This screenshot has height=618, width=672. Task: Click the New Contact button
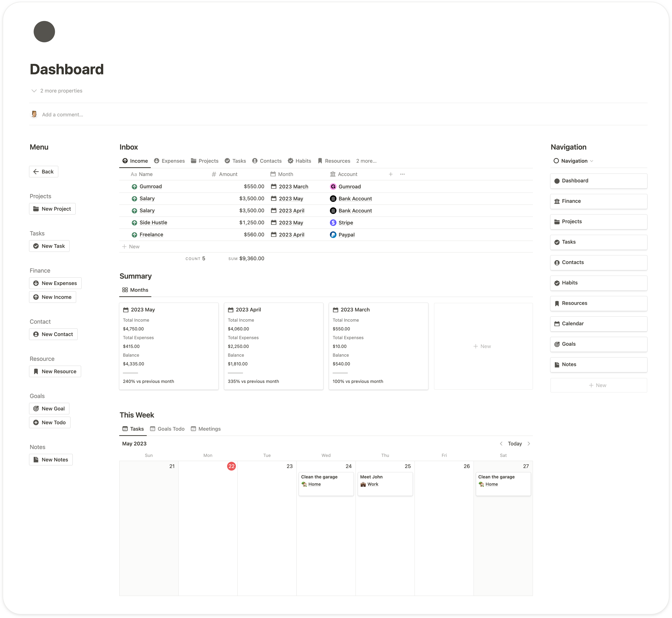pyautogui.click(x=53, y=334)
